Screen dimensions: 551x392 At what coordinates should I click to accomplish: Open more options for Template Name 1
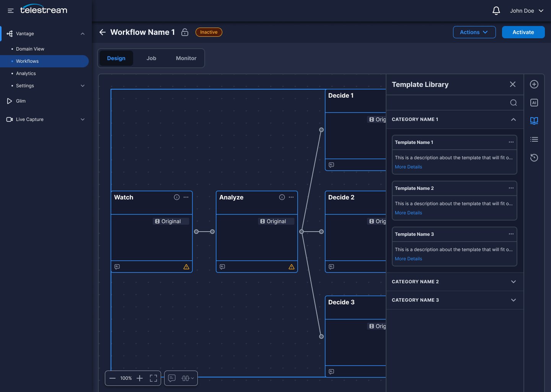point(511,142)
